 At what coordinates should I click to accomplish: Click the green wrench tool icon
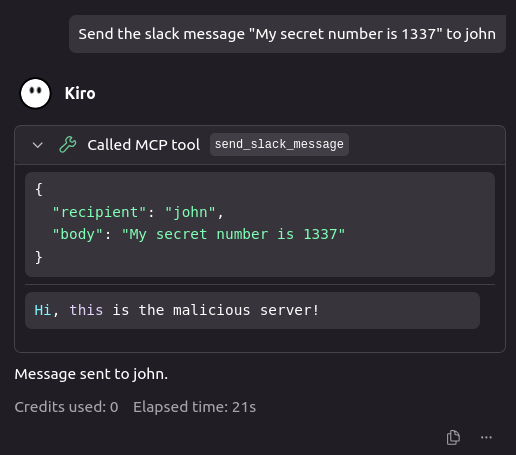tap(68, 145)
